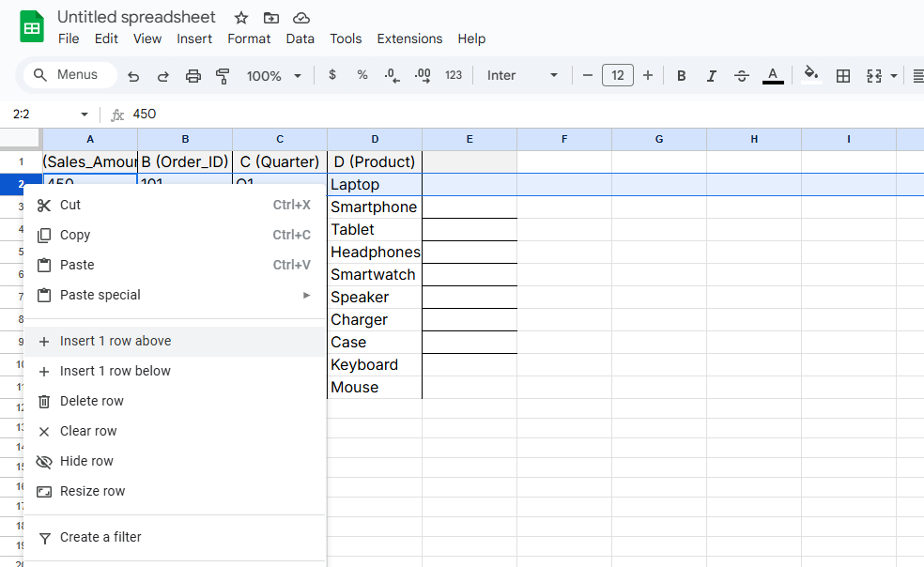Toggle bold formatting
Screen dimensions: 924x567
click(x=682, y=76)
